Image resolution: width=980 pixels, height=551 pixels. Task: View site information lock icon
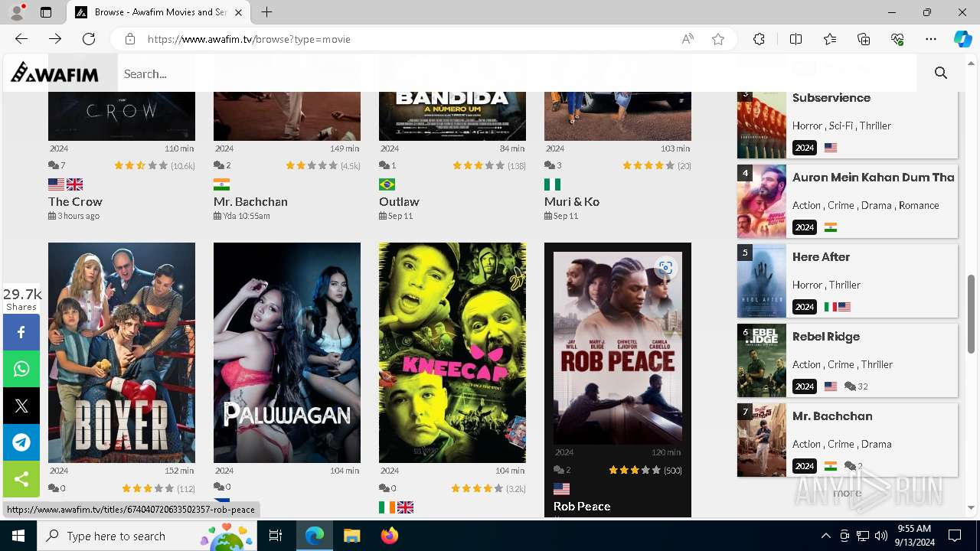point(130,39)
